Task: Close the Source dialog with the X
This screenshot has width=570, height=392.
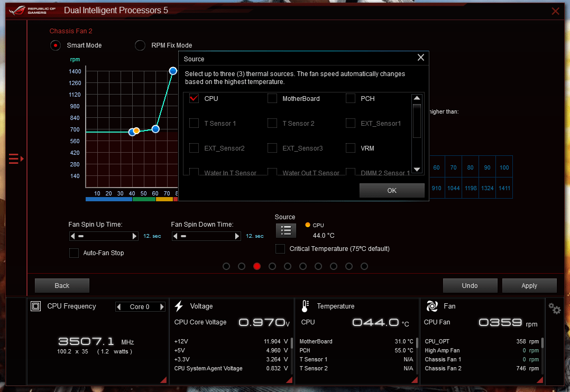Action: (x=420, y=58)
